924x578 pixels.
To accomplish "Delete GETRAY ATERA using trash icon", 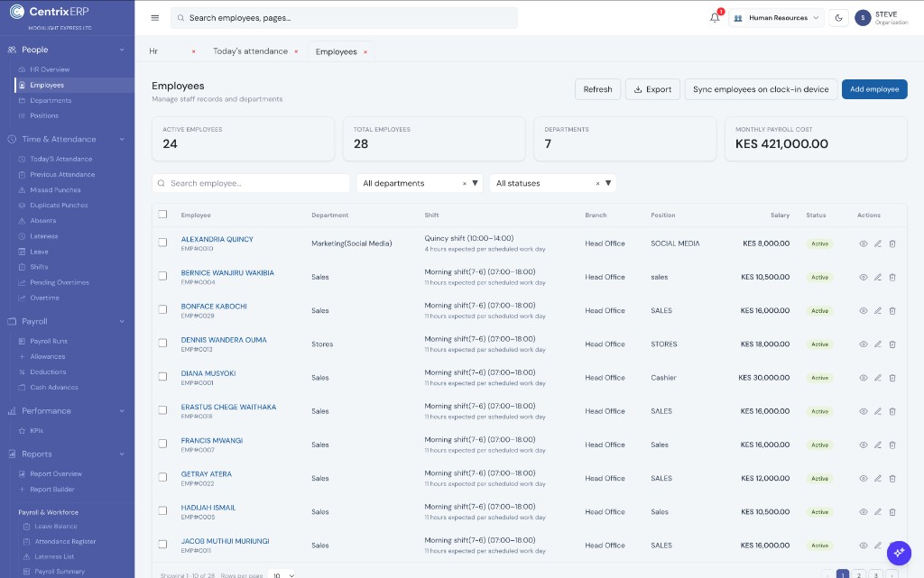I will click(x=892, y=479).
